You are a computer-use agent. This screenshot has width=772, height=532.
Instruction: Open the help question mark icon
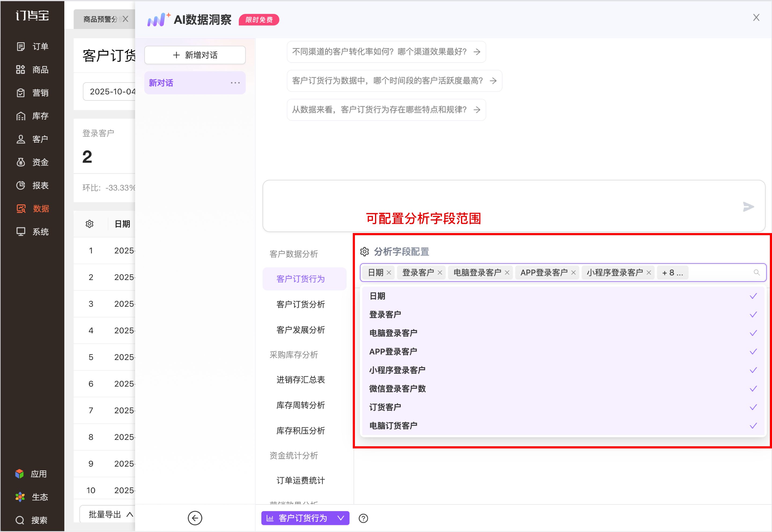point(363,518)
